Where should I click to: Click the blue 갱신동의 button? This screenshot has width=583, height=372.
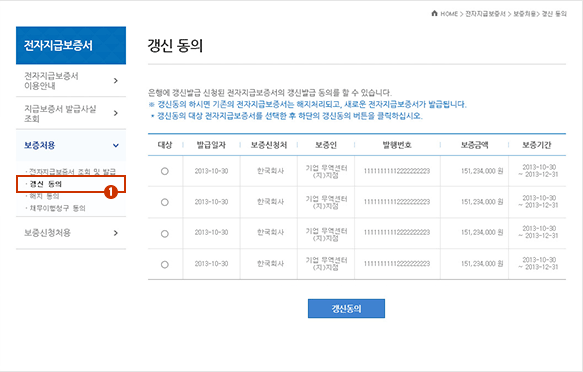346,308
